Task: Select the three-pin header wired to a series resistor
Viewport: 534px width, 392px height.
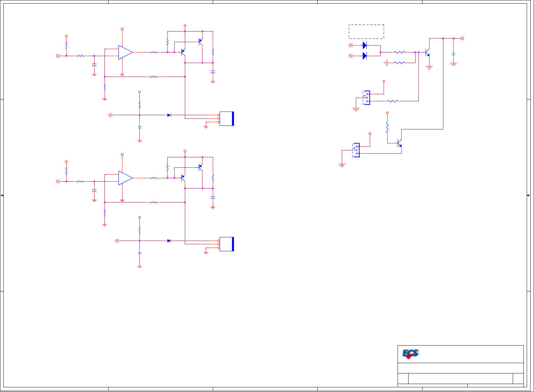Action: coord(366,98)
